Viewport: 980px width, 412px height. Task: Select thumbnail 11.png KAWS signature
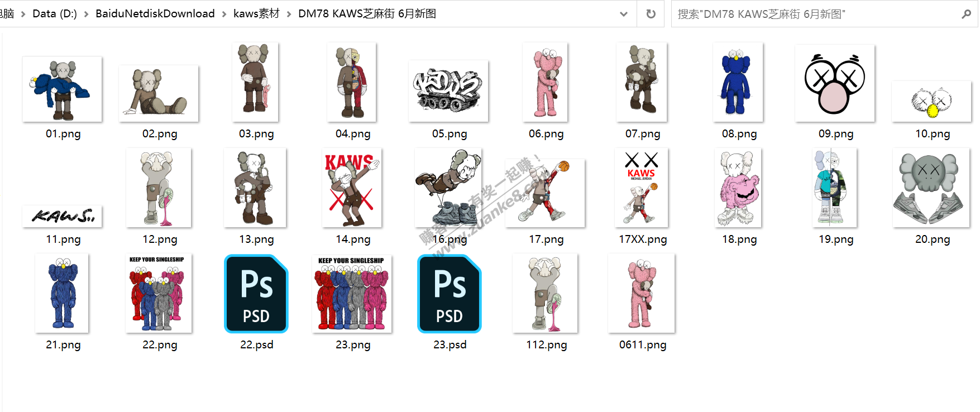[63, 217]
